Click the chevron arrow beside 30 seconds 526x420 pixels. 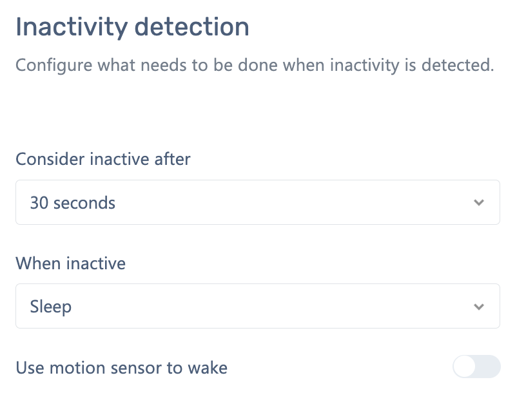[x=478, y=203]
